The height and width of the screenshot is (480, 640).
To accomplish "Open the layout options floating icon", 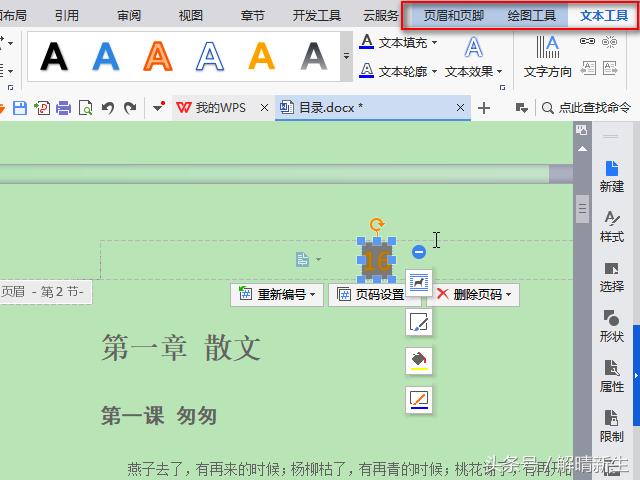I will pyautogui.click(x=419, y=282).
